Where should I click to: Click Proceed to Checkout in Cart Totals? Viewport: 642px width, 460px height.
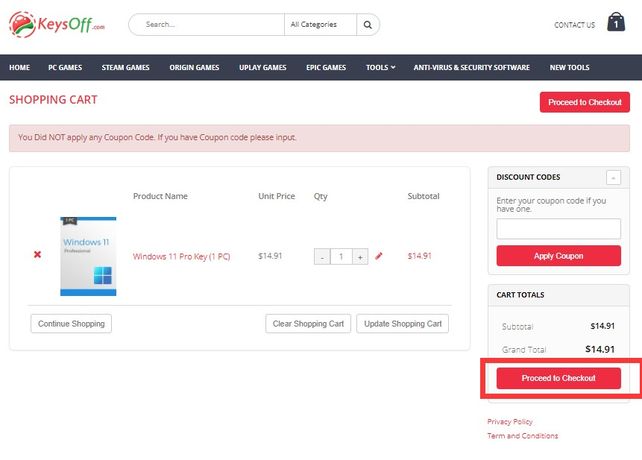(558, 378)
